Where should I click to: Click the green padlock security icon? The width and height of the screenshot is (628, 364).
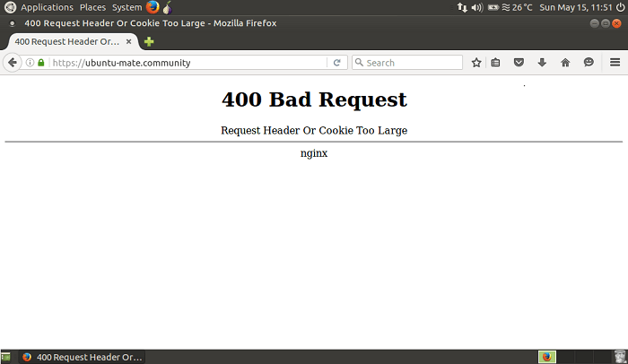(x=41, y=63)
